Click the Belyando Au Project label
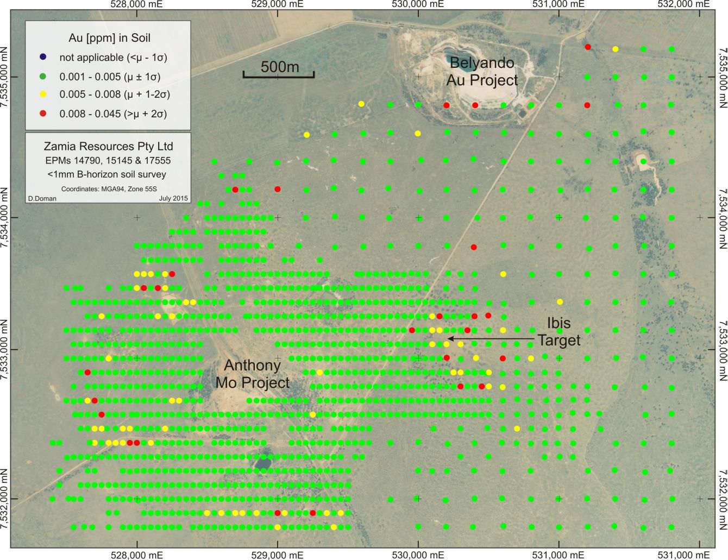Image resolution: width=728 pixels, height=560 pixels. click(482, 72)
